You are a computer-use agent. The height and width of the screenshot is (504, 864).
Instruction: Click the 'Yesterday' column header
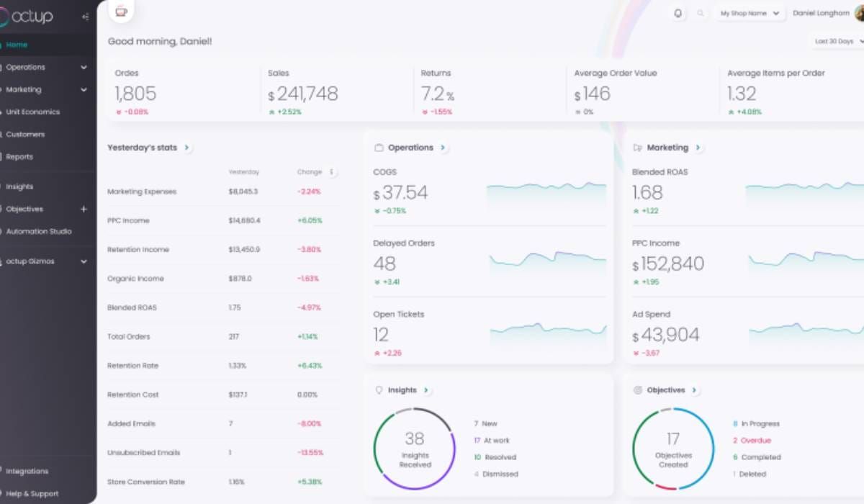point(244,172)
